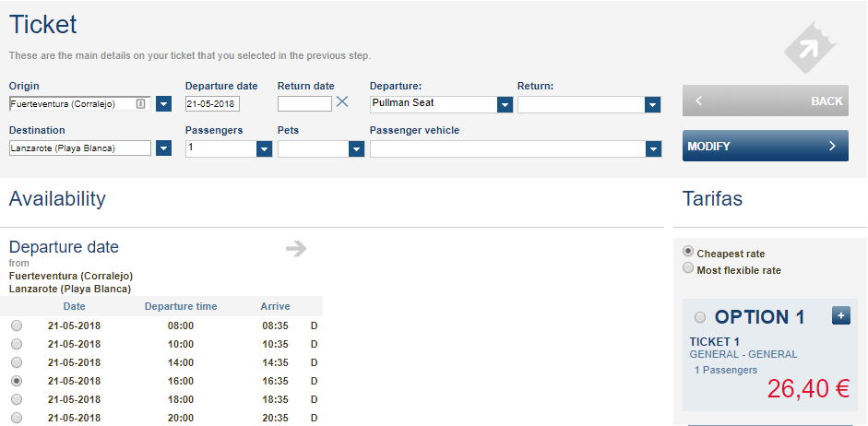The height and width of the screenshot is (426, 868).
Task: Click the BACK button
Action: tap(765, 101)
